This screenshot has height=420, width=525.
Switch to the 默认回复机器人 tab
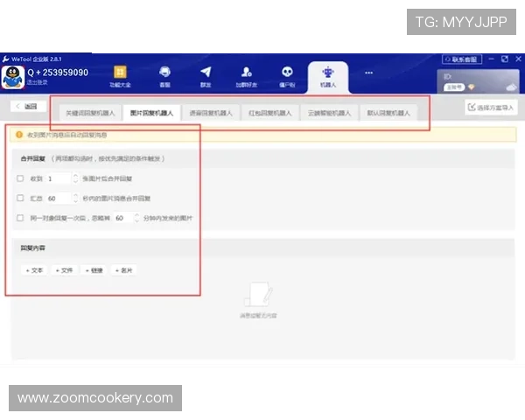tap(388, 113)
